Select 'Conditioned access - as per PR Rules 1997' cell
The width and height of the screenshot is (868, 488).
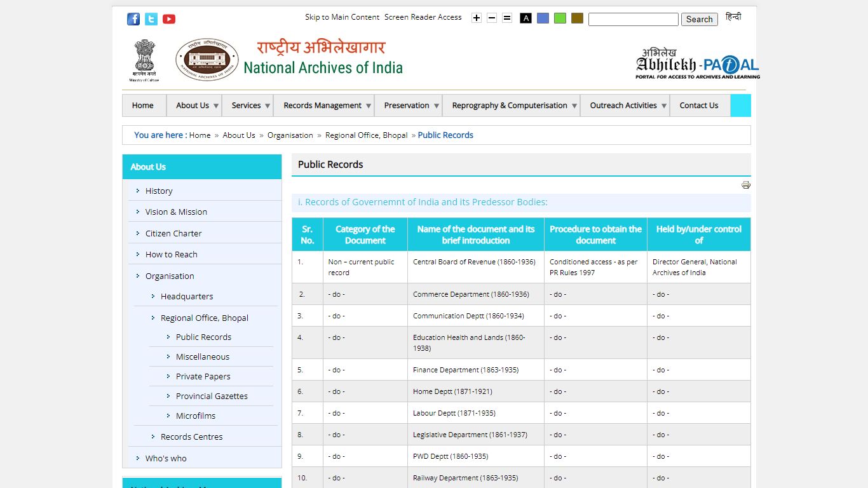point(595,267)
